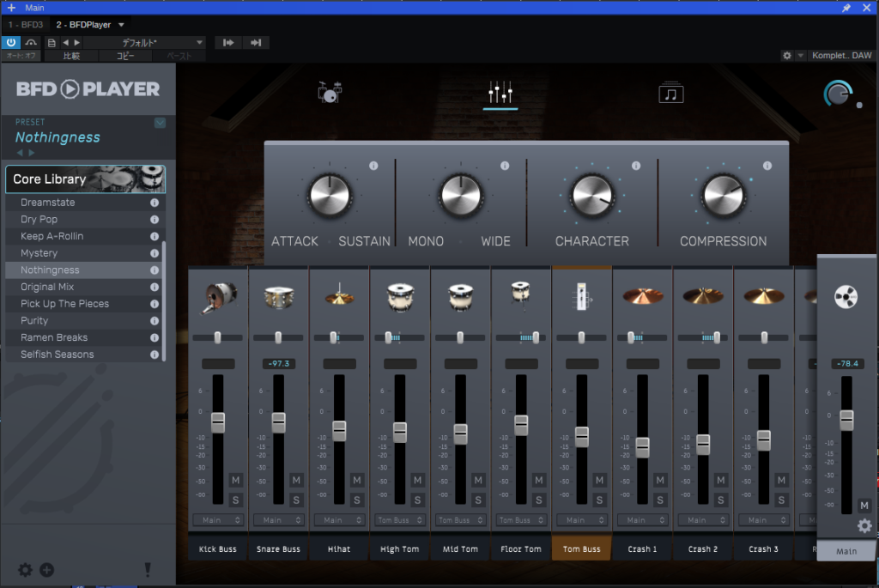
Task: Open the Main channel gear settings
Action: pyautogui.click(x=864, y=526)
